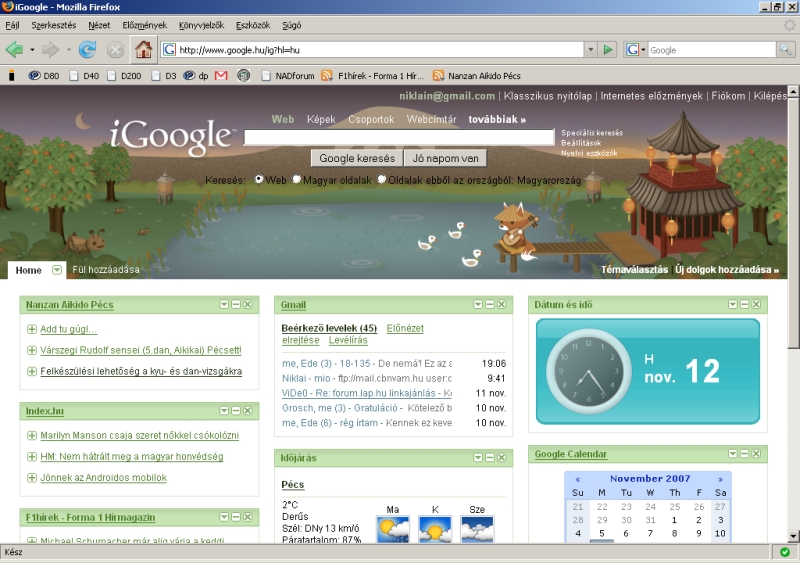The height and width of the screenshot is (563, 800).
Task: Click the Jó napom van button
Action: click(445, 158)
